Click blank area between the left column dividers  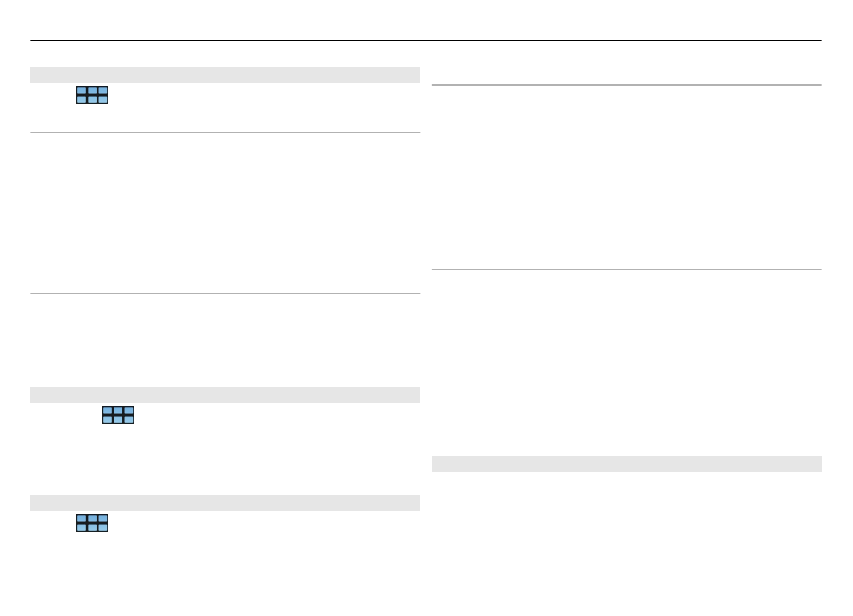point(225,214)
